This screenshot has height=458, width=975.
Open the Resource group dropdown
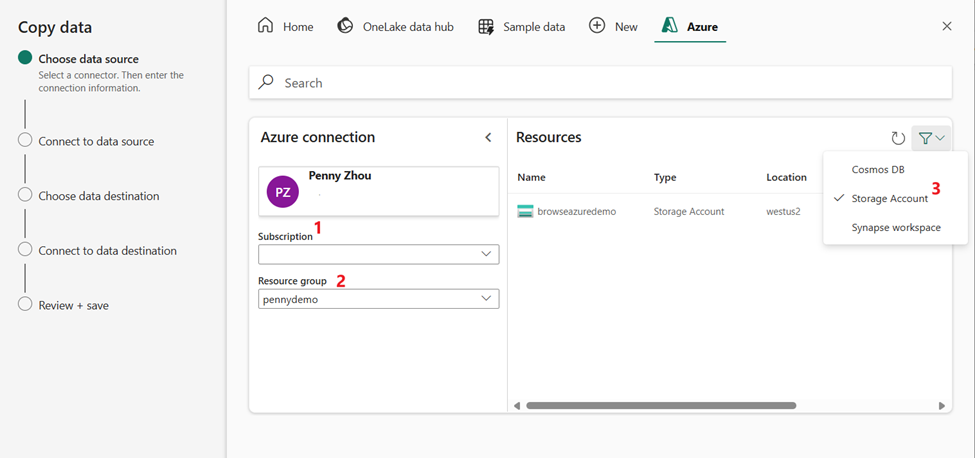tap(379, 299)
